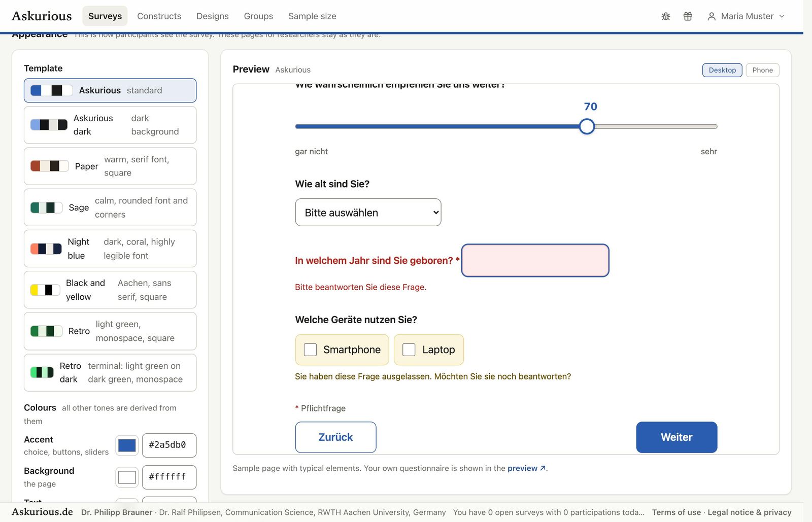Image resolution: width=812 pixels, height=522 pixels.
Task: Open the Background colour swatch
Action: click(127, 477)
